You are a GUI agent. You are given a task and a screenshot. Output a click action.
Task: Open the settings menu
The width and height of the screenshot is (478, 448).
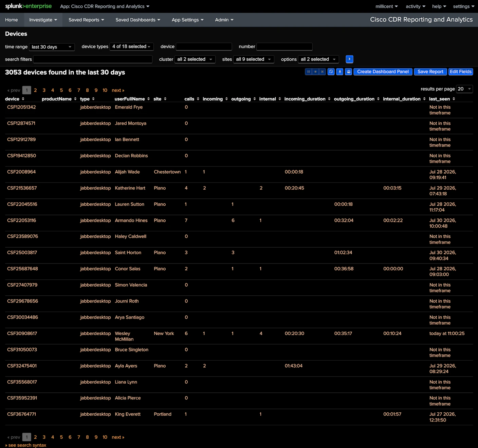(464, 6)
